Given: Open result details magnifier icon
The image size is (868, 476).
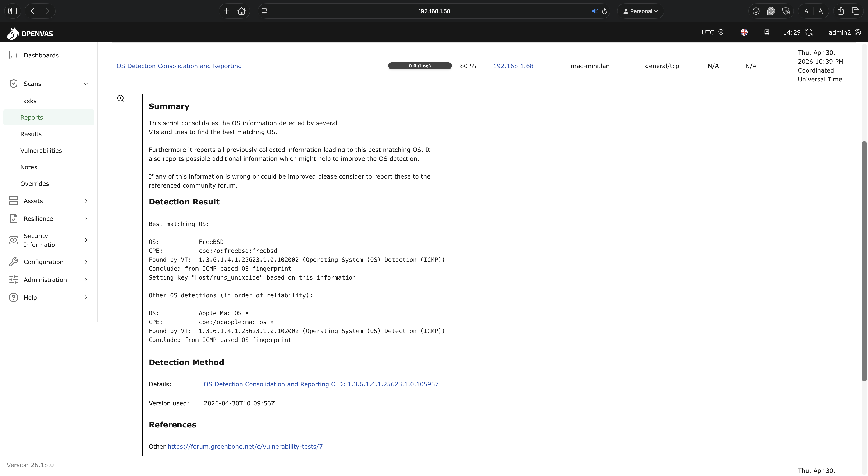Looking at the screenshot, I should point(121,98).
